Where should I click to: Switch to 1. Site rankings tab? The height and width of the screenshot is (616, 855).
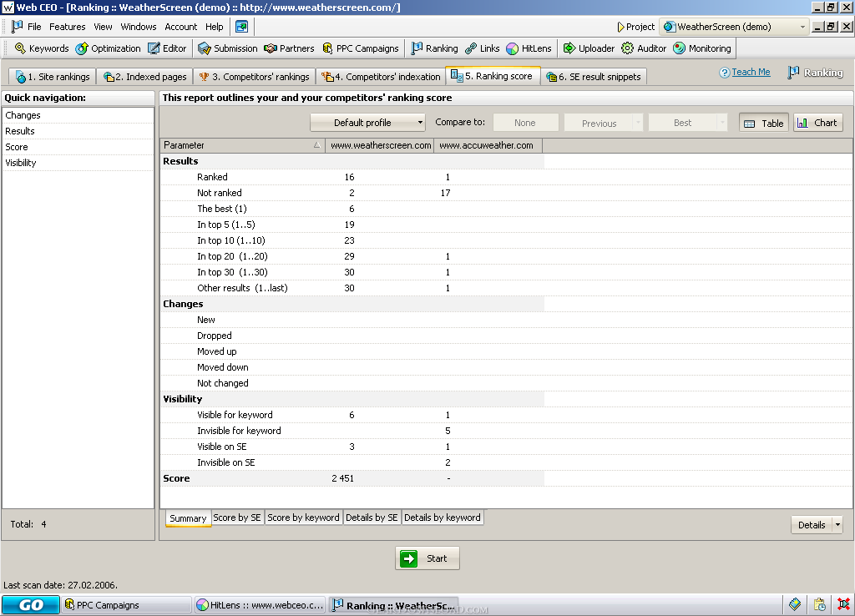tap(53, 77)
